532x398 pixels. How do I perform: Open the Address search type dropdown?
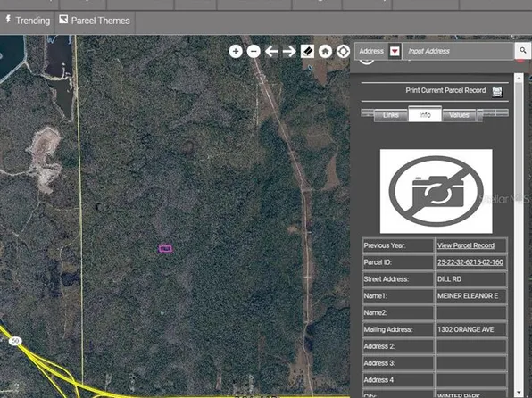pyautogui.click(x=395, y=51)
